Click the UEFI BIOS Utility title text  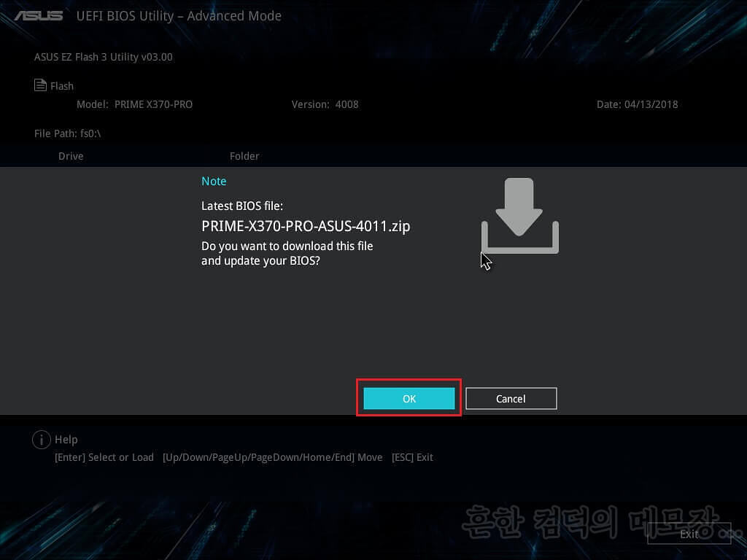click(x=179, y=16)
